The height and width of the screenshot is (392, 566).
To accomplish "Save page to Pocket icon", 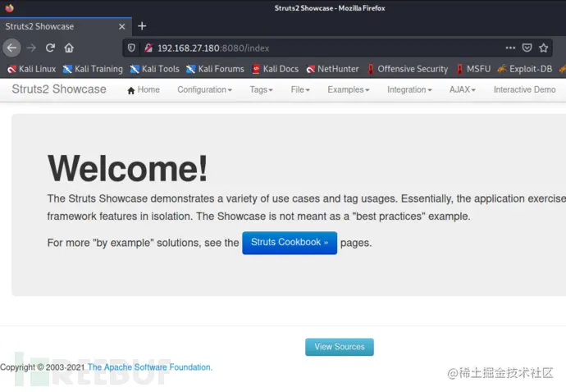I will point(527,48).
